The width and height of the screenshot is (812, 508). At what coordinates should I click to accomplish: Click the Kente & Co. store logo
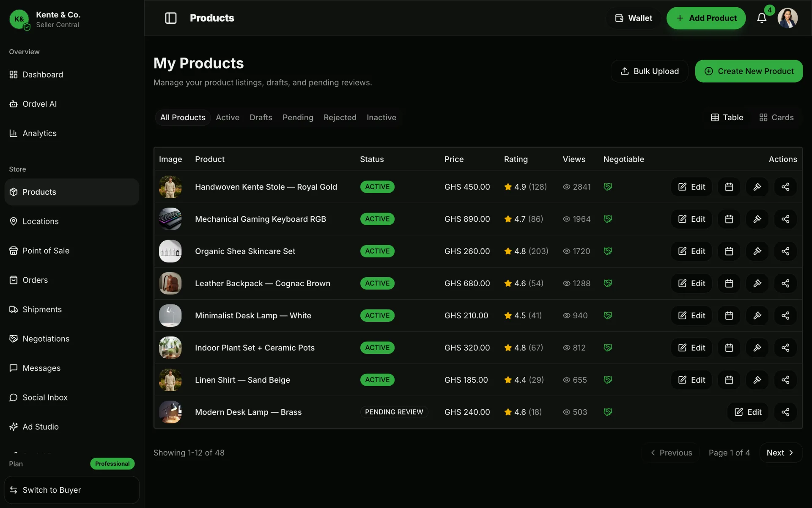(19, 19)
